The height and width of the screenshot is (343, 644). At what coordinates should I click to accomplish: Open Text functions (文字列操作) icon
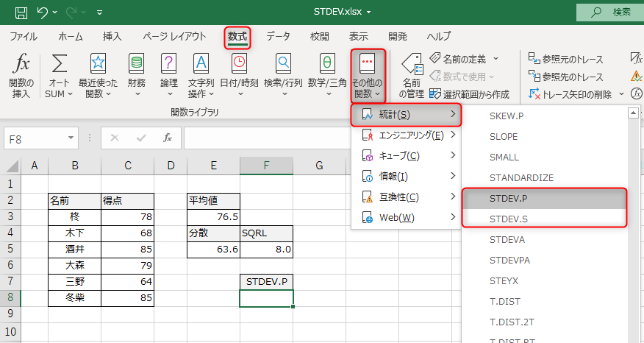[201, 63]
